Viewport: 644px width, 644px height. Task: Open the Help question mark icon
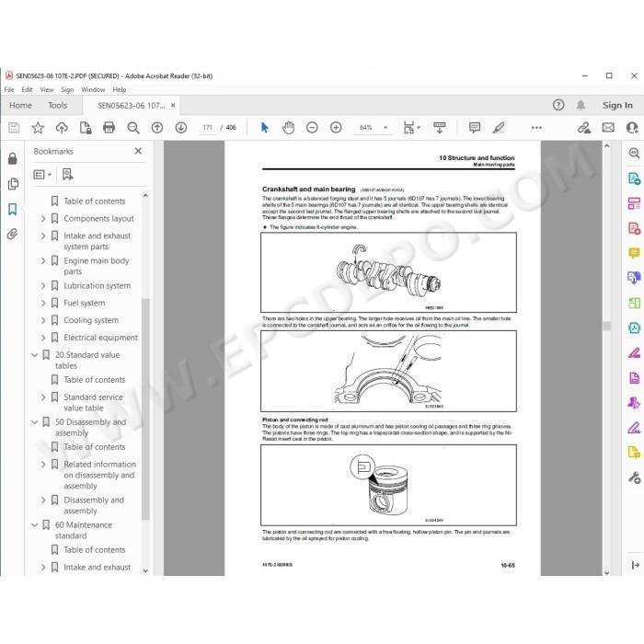coord(558,105)
